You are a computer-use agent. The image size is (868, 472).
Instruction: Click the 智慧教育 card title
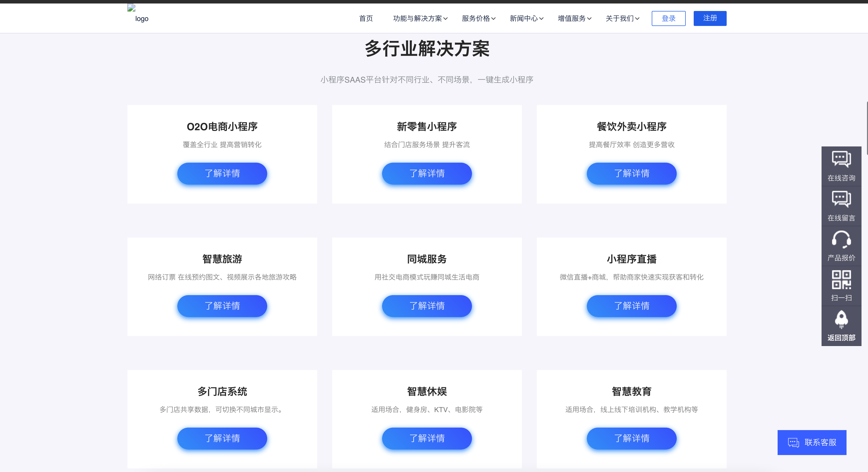[632, 391]
